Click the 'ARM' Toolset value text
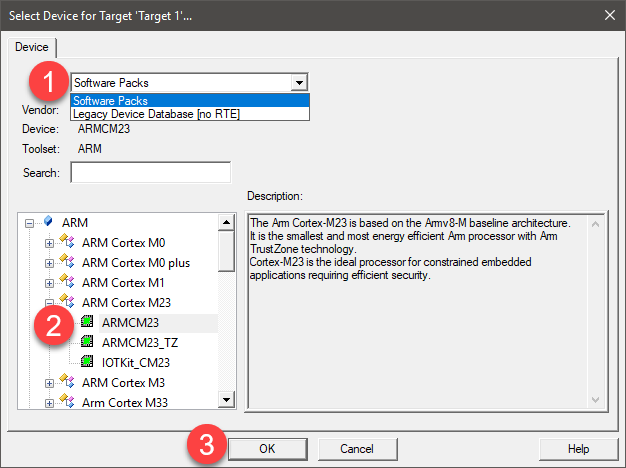The image size is (626, 468). pyautogui.click(x=90, y=149)
